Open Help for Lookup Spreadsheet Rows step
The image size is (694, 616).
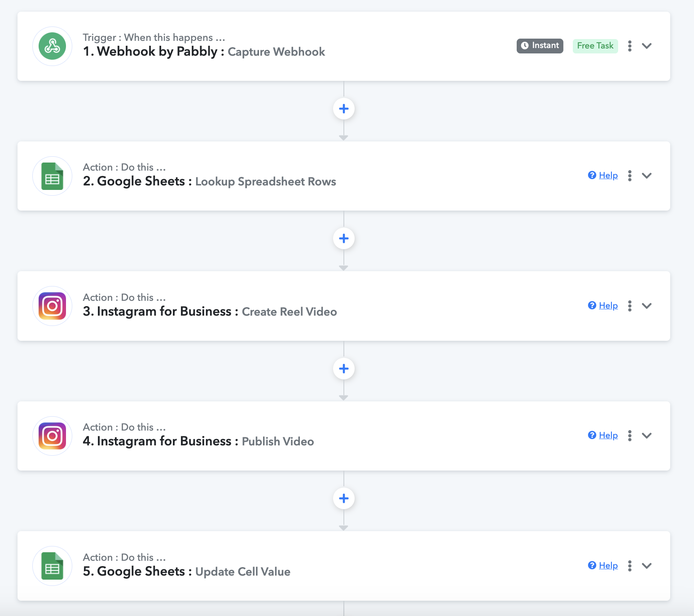point(603,176)
